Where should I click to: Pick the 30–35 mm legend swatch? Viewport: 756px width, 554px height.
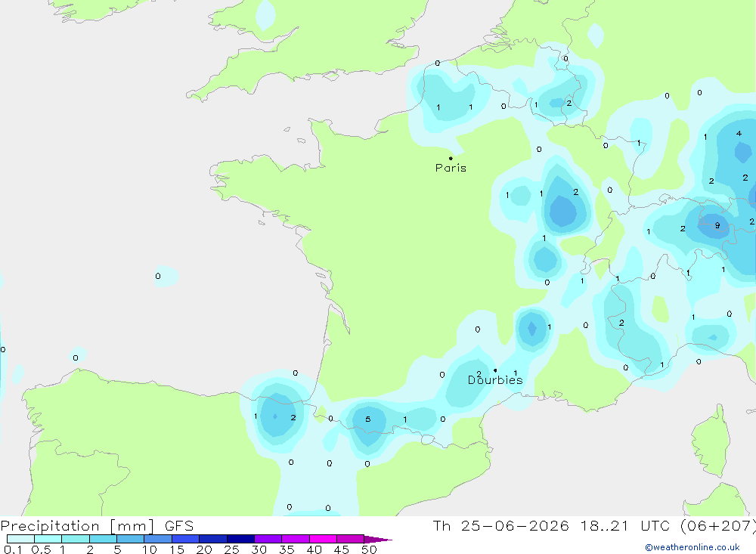268,539
